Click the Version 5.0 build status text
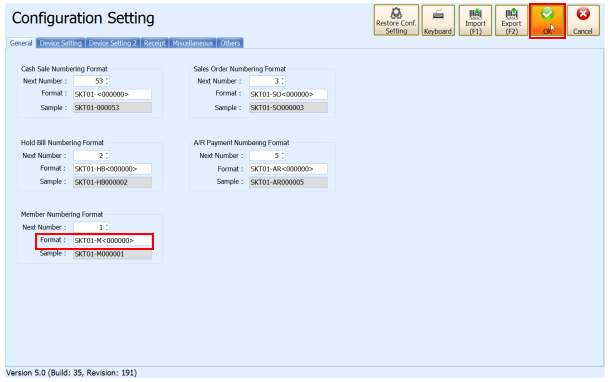 point(72,373)
